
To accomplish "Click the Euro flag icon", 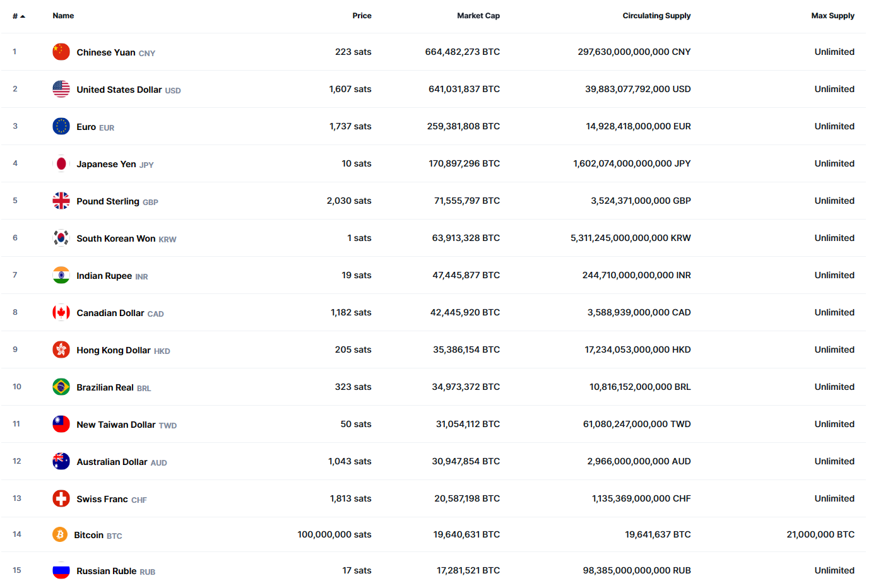I will [61, 126].
